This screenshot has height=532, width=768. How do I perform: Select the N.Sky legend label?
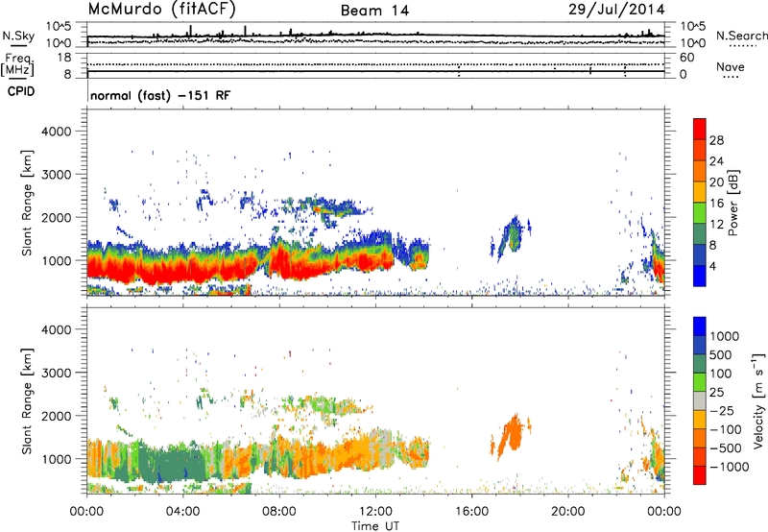click(x=18, y=36)
